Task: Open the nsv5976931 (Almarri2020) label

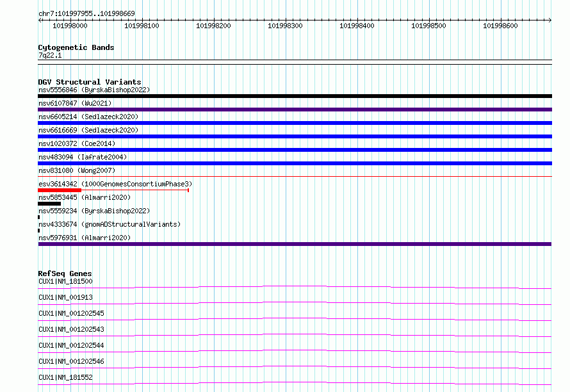Action: 85,238
